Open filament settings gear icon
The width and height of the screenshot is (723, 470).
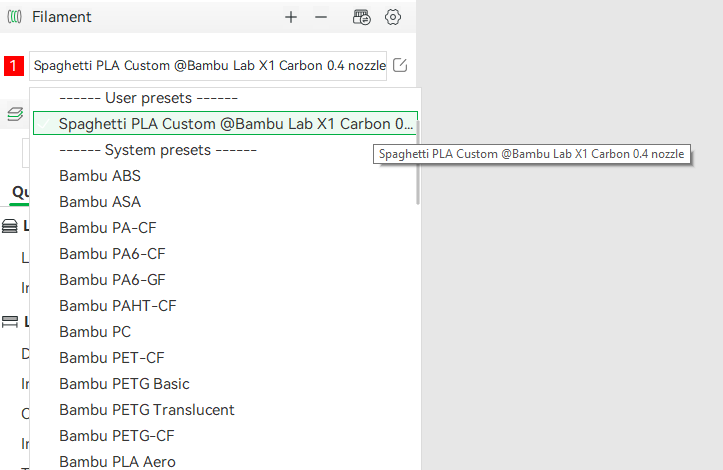pyautogui.click(x=393, y=18)
